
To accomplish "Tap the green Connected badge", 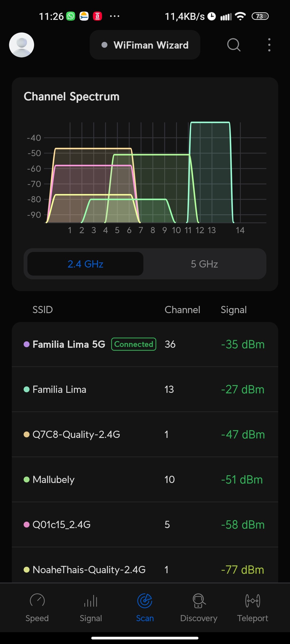I will [x=134, y=344].
